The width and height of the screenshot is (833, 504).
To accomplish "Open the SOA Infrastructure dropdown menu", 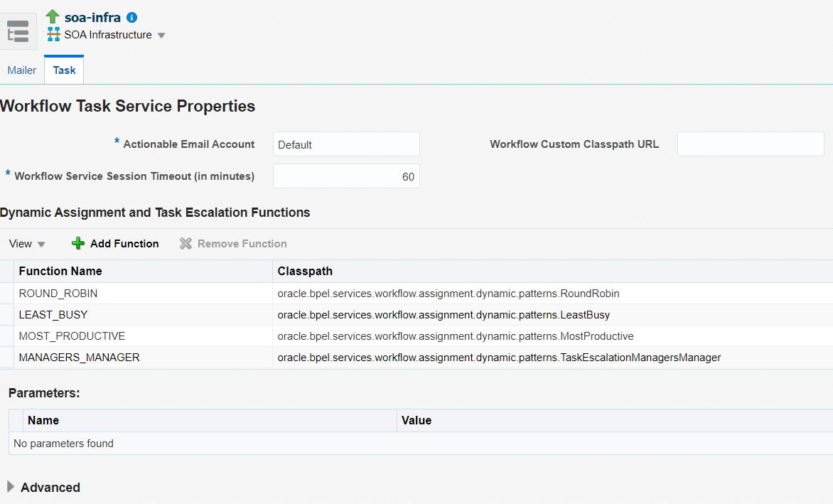I will tap(161, 36).
